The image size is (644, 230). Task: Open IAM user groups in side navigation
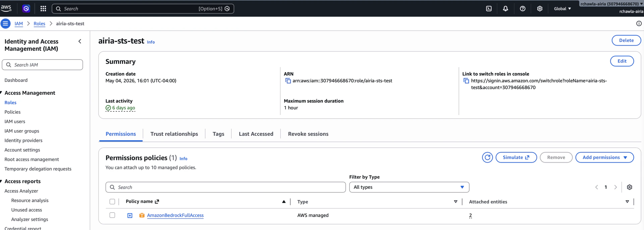tap(22, 131)
